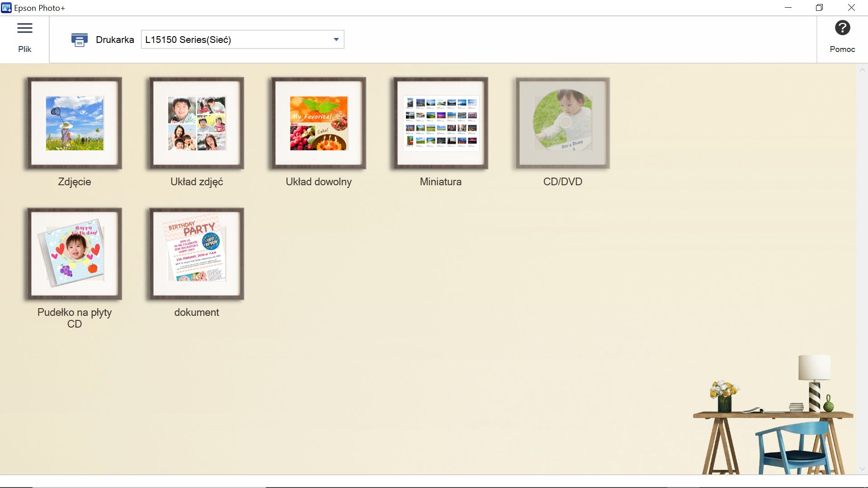Click the printer icon next to Drukarka
The image size is (868, 488).
click(79, 40)
